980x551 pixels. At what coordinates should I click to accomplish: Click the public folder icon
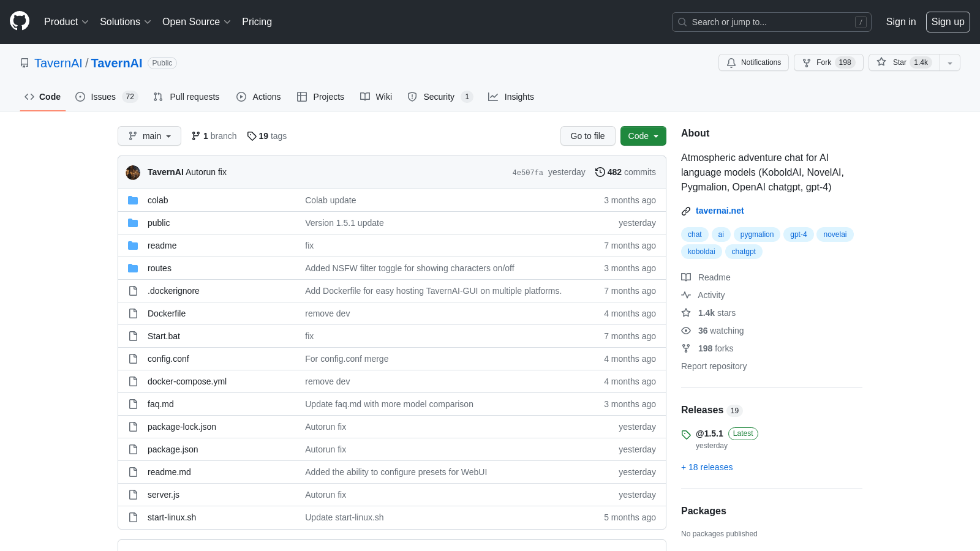pyautogui.click(x=133, y=223)
